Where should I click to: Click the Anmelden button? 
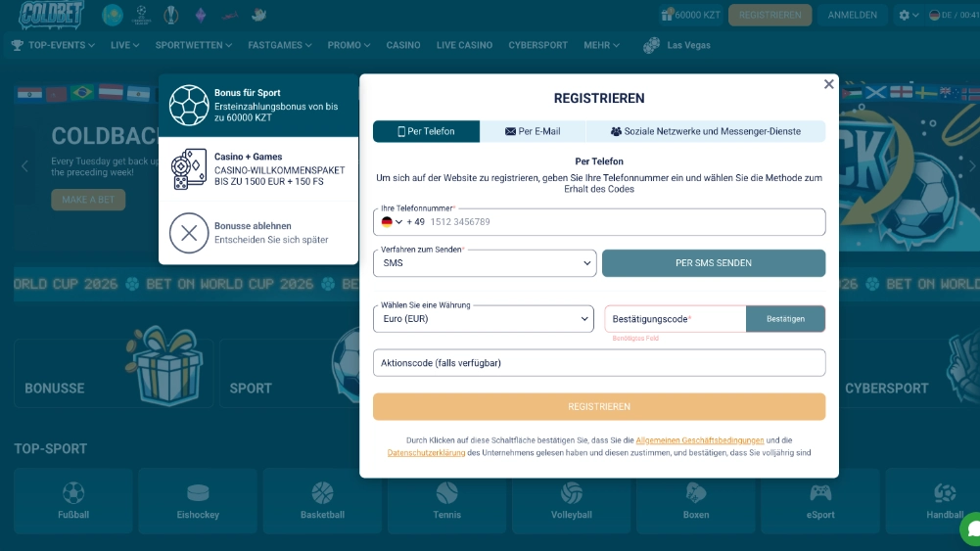click(852, 15)
